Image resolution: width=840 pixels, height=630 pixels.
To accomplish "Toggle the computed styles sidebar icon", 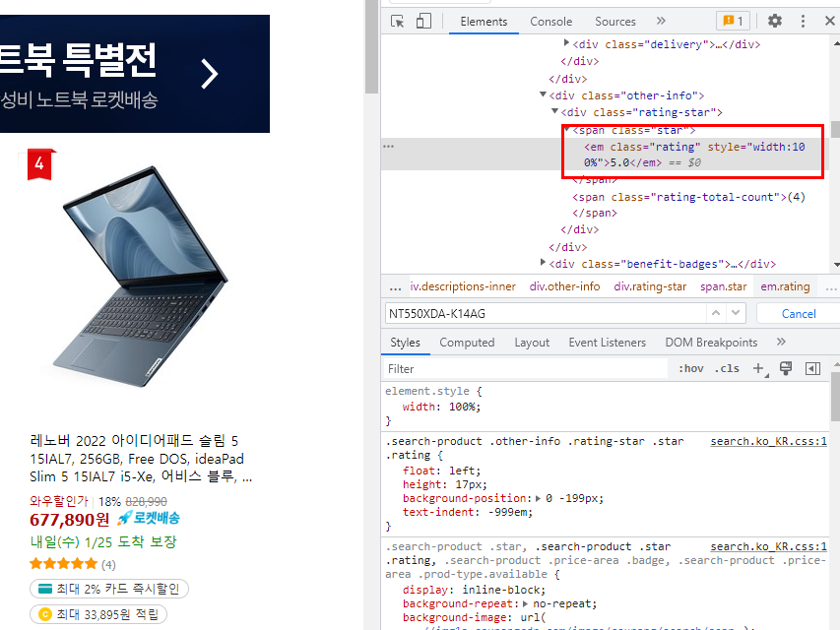I will click(812, 368).
